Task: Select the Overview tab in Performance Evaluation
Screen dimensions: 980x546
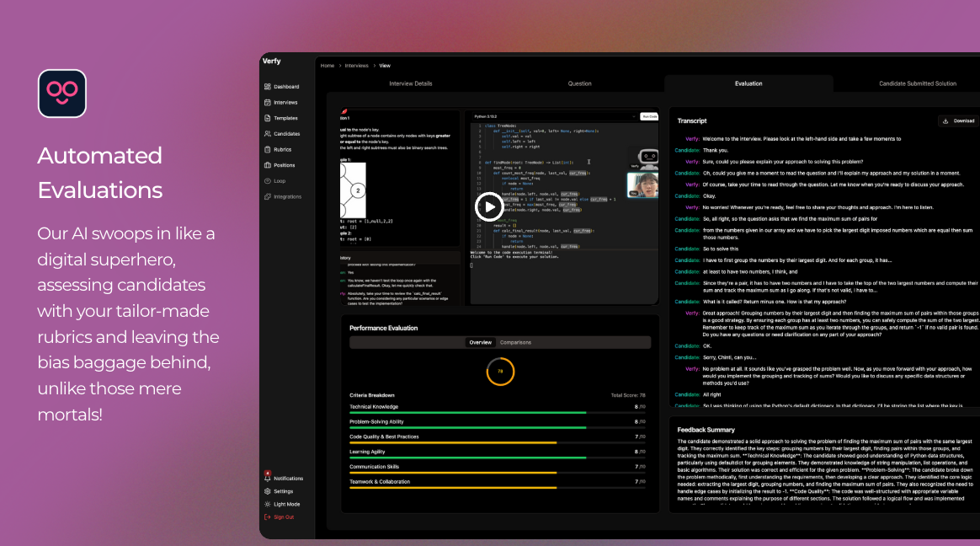Action: click(x=481, y=342)
